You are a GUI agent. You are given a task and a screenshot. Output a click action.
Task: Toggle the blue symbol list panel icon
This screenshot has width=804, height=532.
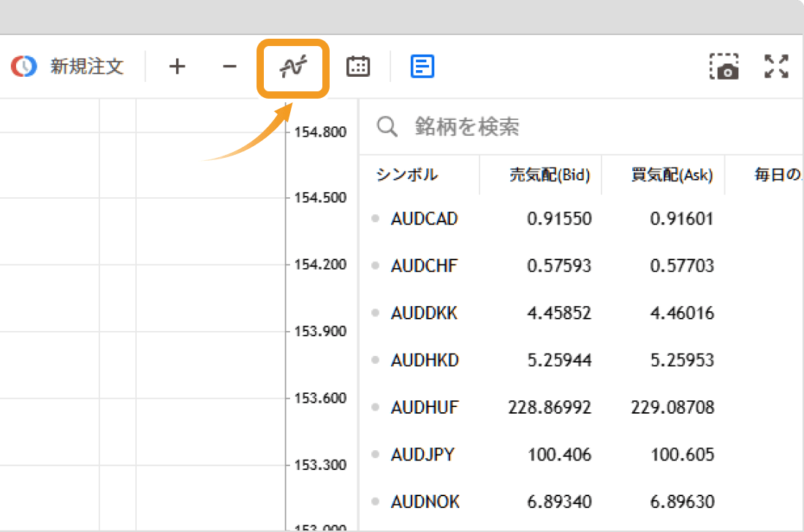click(422, 66)
